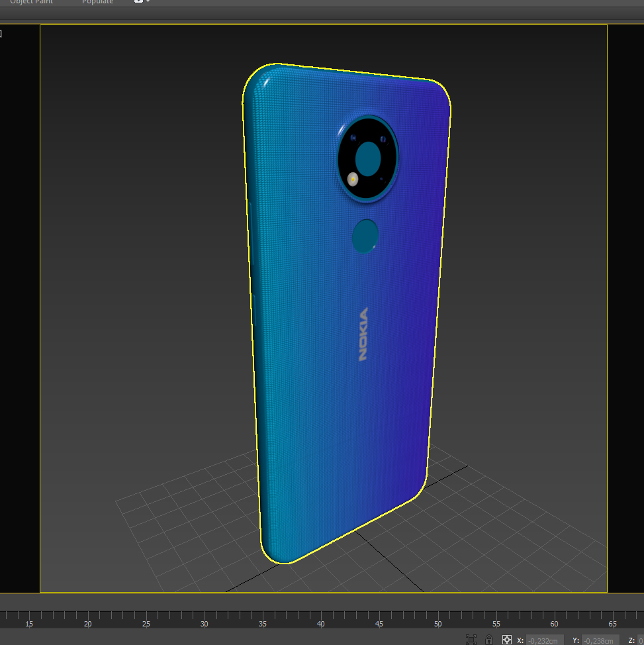
Task: Jump to frame 60 on timeline
Action: (x=555, y=624)
